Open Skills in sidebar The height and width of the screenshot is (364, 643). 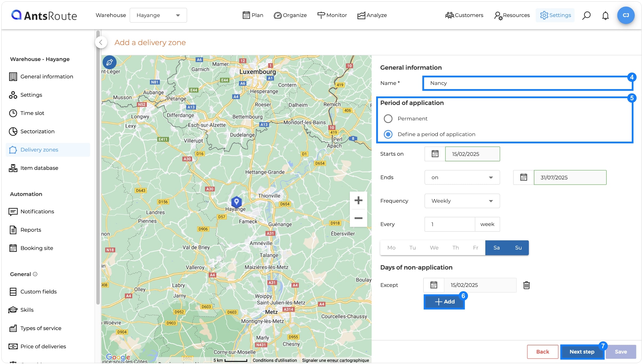pos(48,310)
